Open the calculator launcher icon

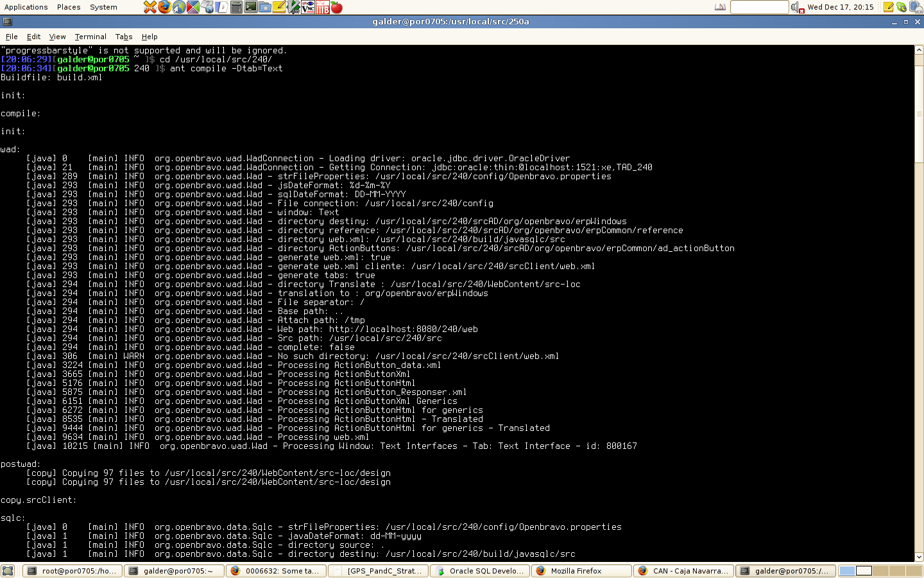236,7
